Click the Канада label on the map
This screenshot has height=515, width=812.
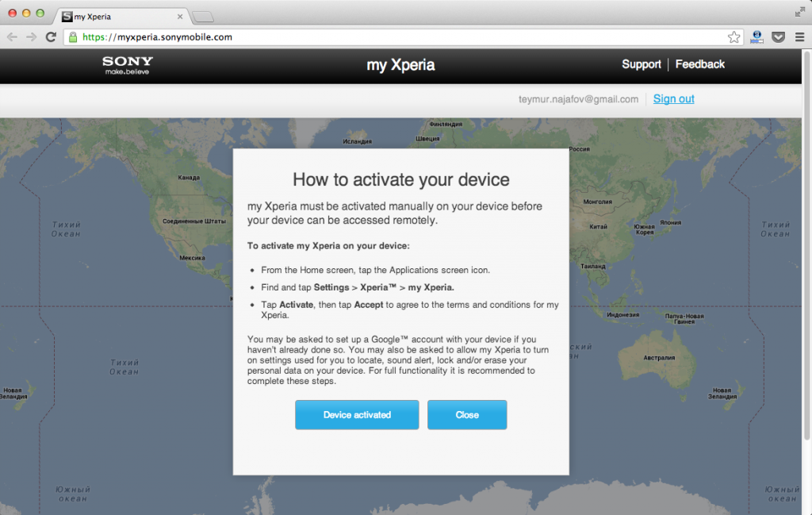(189, 177)
